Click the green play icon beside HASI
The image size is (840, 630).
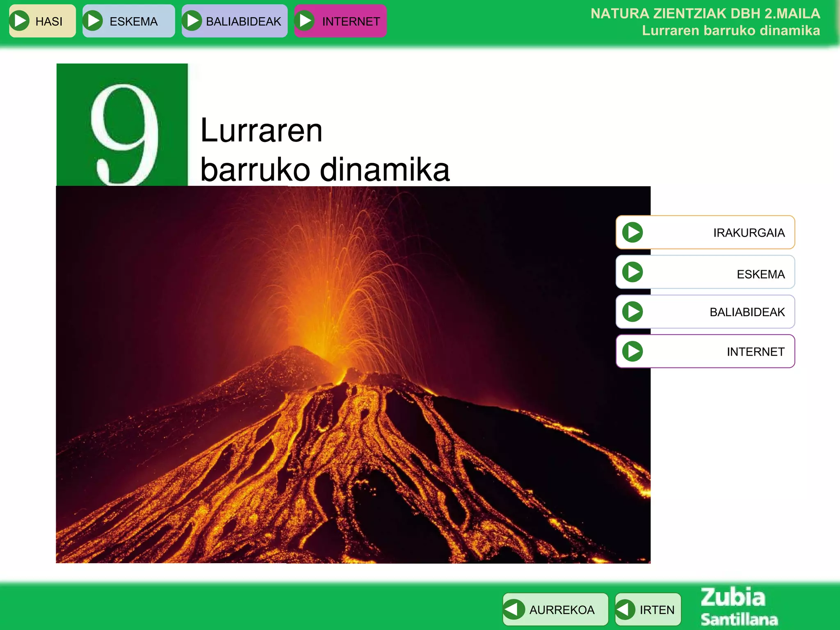click(19, 21)
